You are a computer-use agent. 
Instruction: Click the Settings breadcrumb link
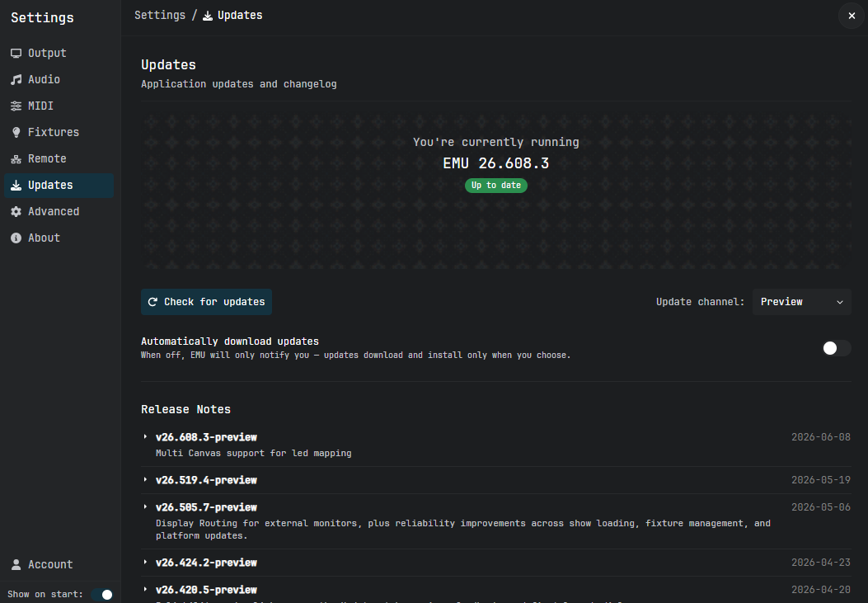(x=160, y=15)
